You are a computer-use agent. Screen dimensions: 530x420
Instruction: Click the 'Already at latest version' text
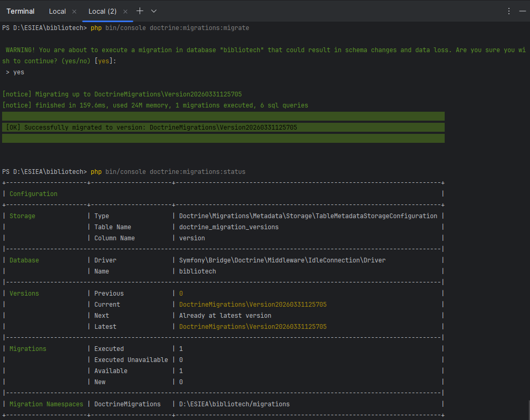225,316
